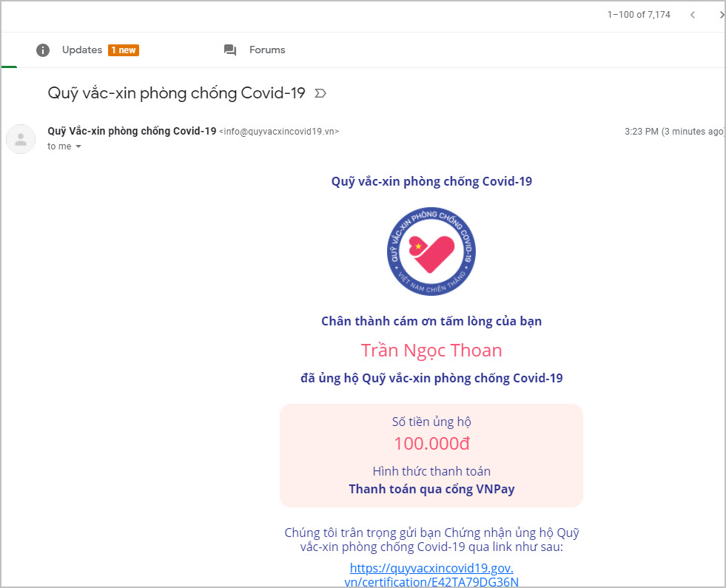Expand recipient details next to "to me"

78,146
